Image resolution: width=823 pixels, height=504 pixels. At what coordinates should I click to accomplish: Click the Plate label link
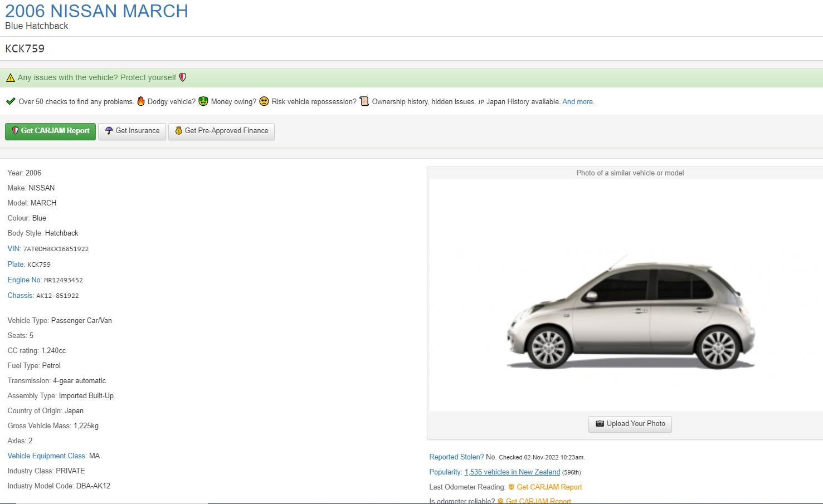click(x=16, y=265)
